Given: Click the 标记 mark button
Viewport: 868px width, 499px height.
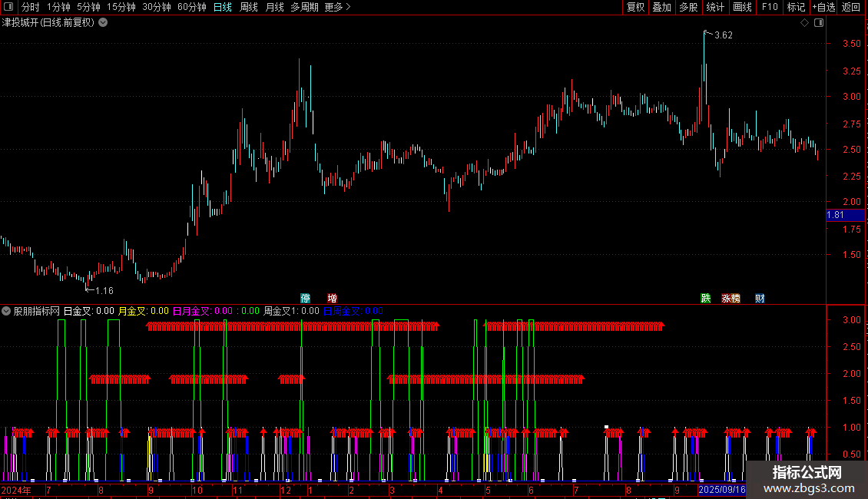Looking at the screenshot, I should (796, 7).
